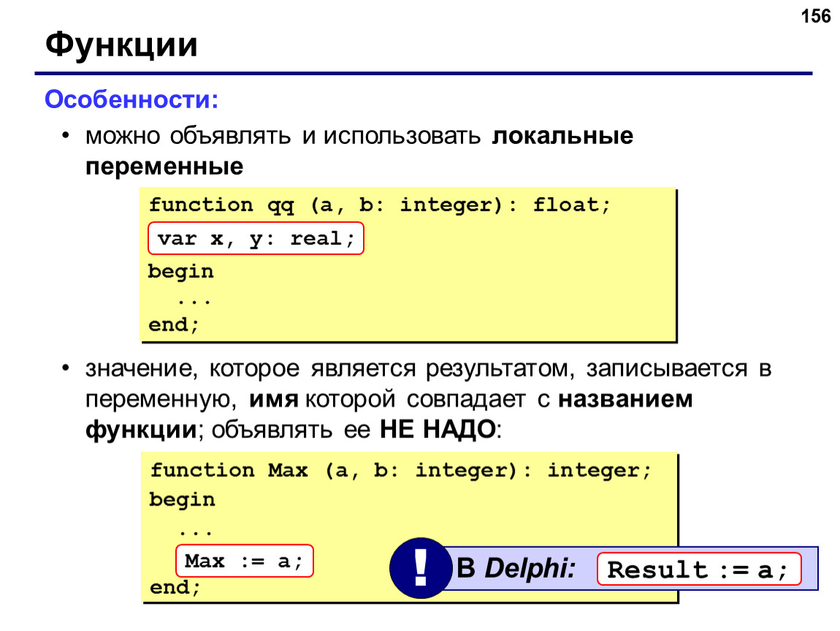Click the 'В Delphi:' label
This screenshot has height=631, width=840.
(x=516, y=567)
